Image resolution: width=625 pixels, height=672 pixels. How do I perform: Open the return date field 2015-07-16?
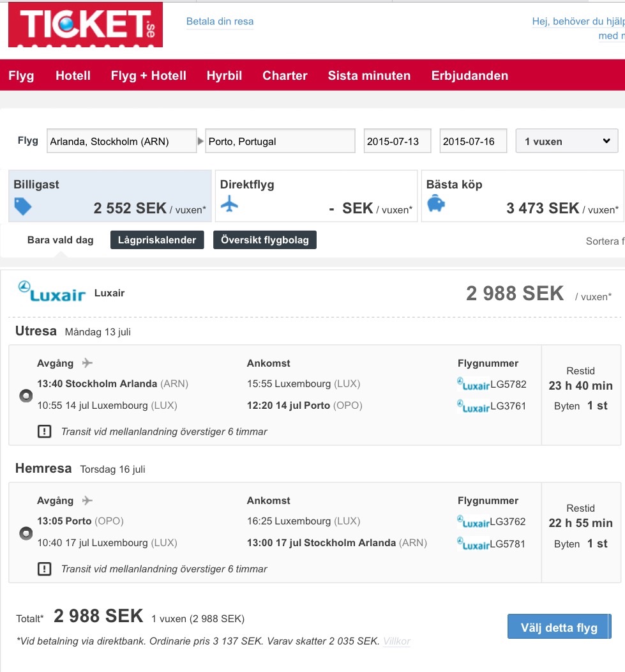click(473, 141)
